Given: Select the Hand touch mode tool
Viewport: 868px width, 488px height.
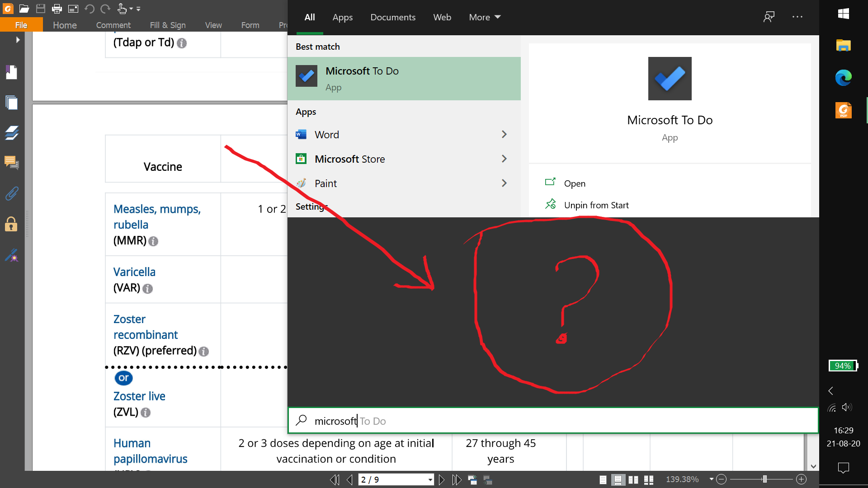Looking at the screenshot, I should [x=122, y=9].
